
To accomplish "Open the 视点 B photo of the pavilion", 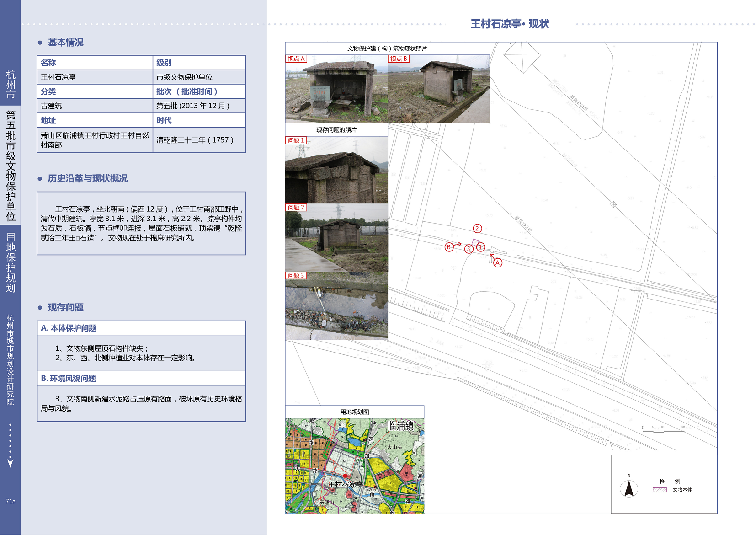I will point(439,89).
